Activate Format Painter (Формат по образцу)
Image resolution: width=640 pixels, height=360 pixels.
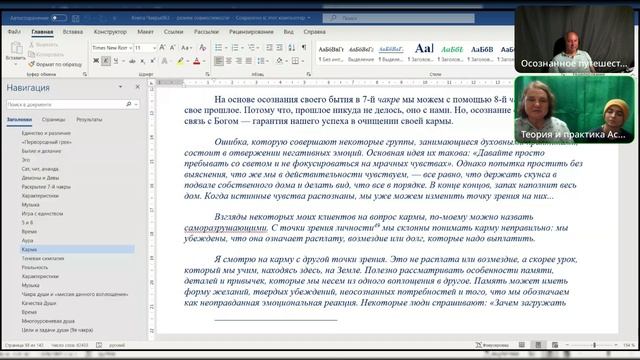coord(55,64)
